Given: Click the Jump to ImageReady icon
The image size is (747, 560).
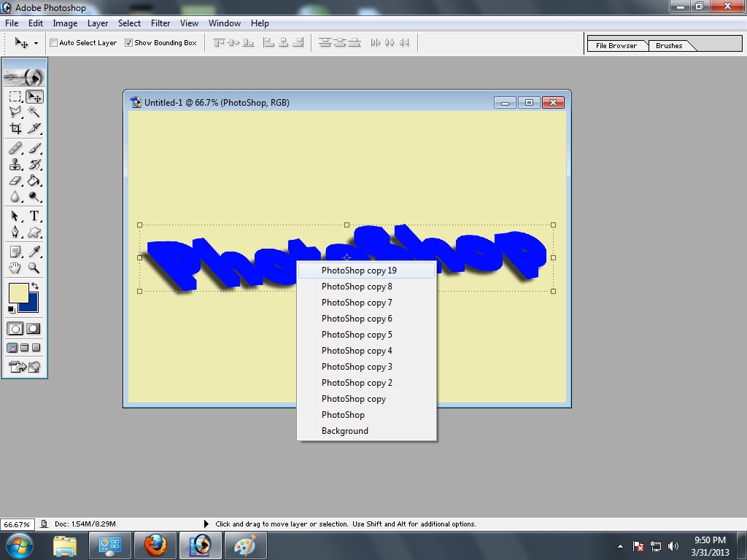Looking at the screenshot, I should pos(24,367).
